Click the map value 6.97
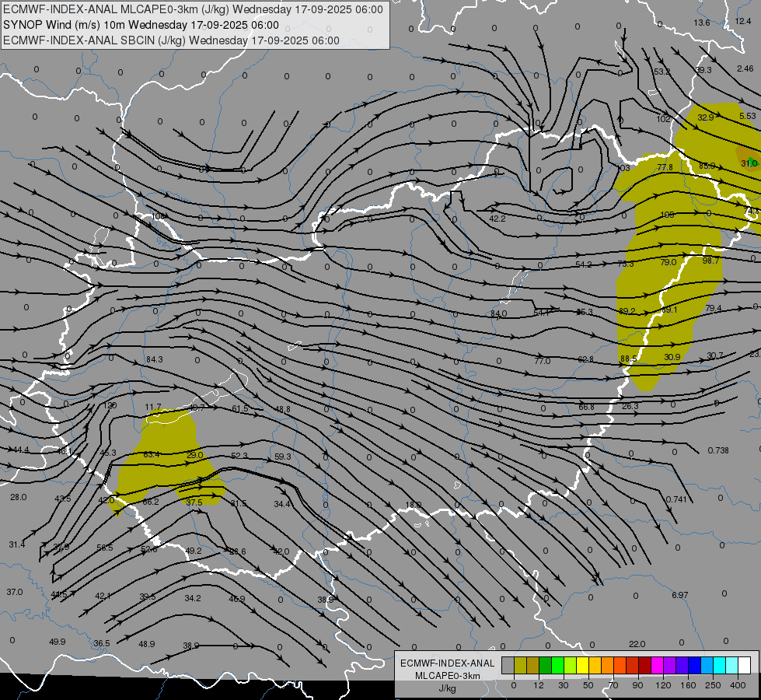 click(x=680, y=595)
